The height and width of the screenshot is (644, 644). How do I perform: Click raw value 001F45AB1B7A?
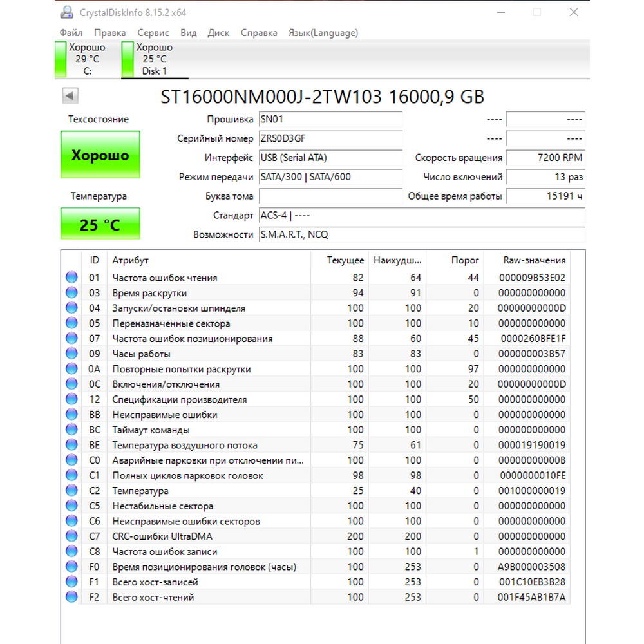531,597
